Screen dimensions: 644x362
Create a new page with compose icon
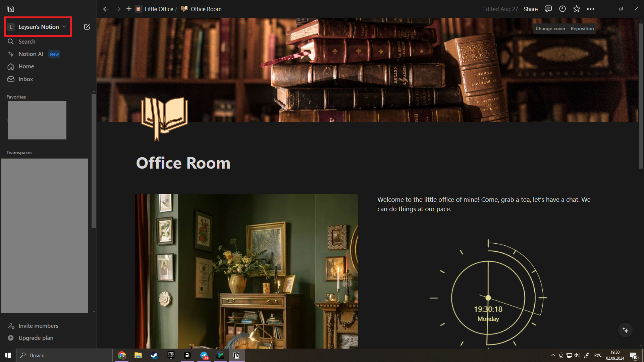click(x=87, y=27)
